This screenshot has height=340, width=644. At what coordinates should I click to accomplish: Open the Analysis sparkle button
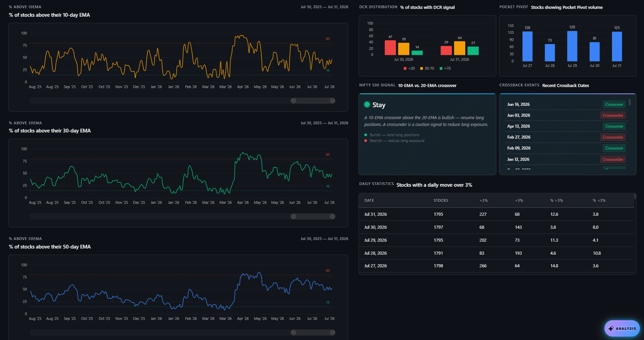622,328
